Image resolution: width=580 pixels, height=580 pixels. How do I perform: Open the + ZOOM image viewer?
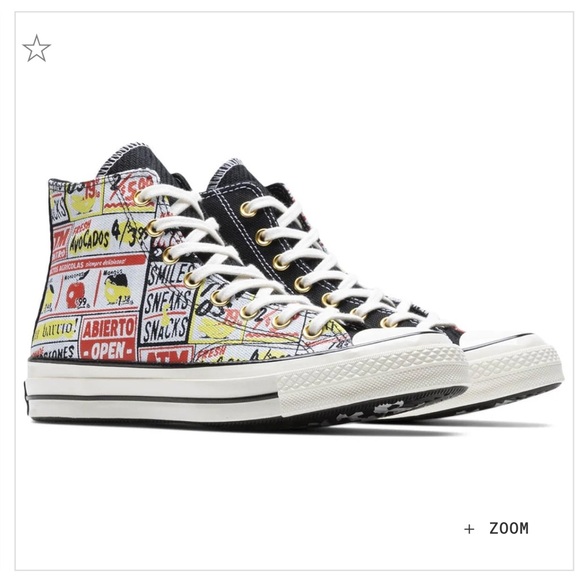[496, 528]
